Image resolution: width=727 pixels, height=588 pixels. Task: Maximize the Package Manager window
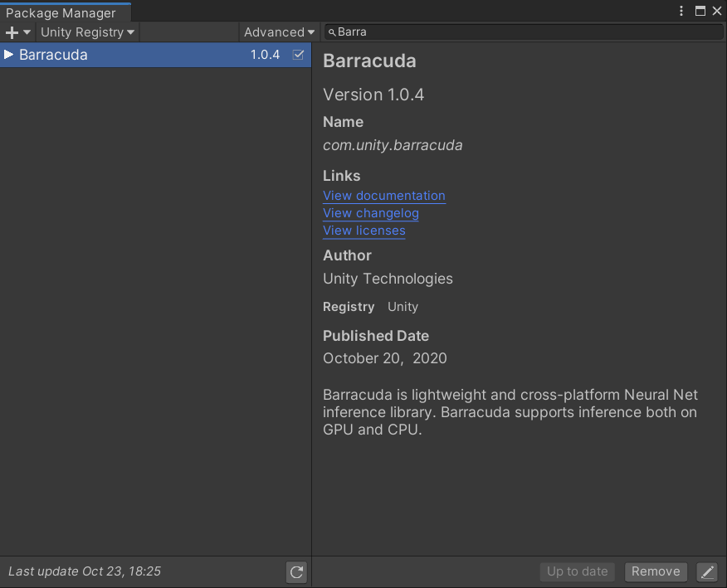700,11
